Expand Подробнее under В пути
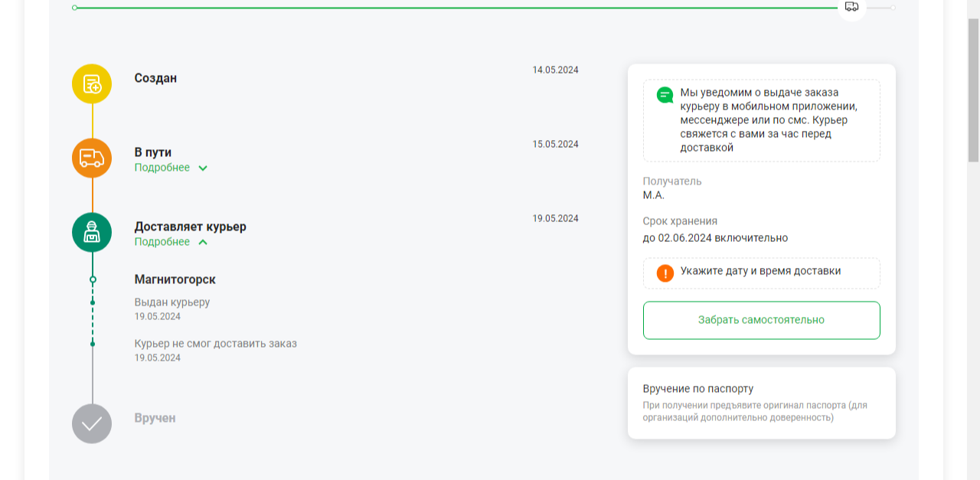 tap(162, 168)
